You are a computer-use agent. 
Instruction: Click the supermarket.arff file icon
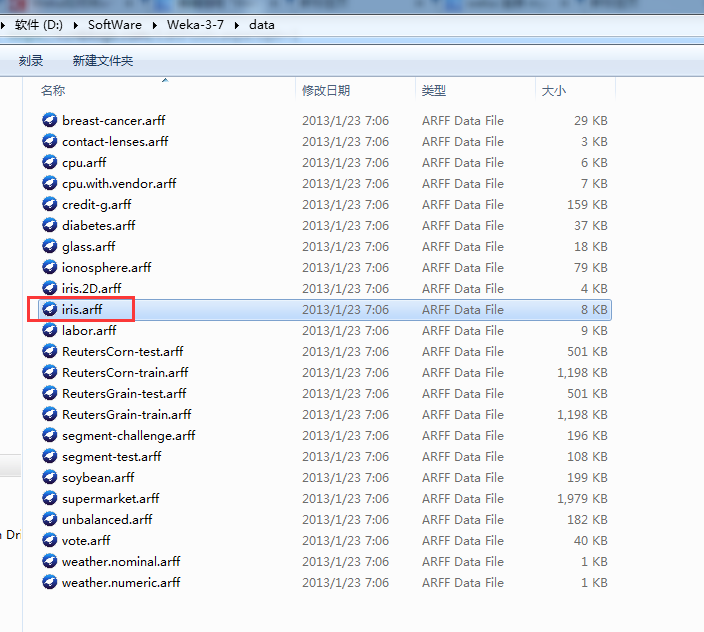(49, 498)
